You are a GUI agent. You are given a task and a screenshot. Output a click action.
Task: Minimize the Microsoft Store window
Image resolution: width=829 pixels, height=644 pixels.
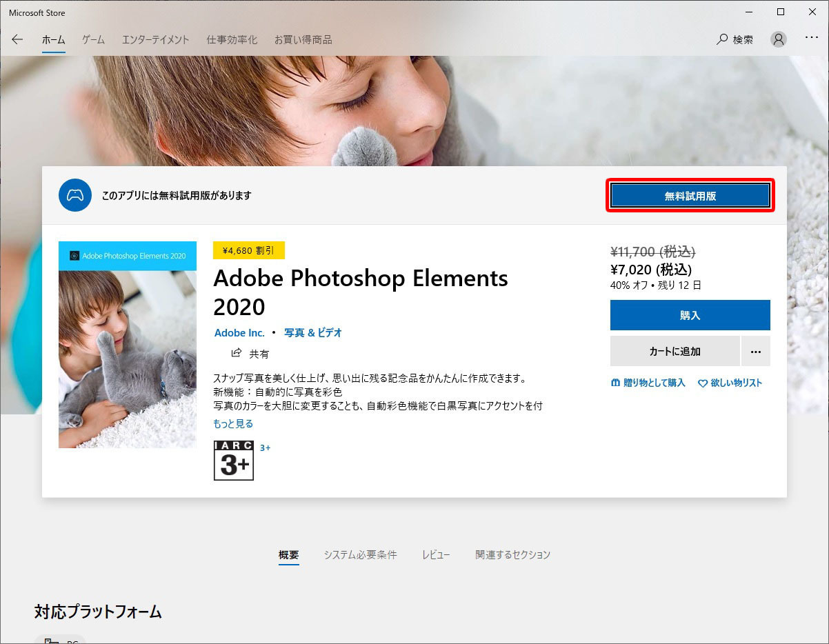(x=749, y=12)
